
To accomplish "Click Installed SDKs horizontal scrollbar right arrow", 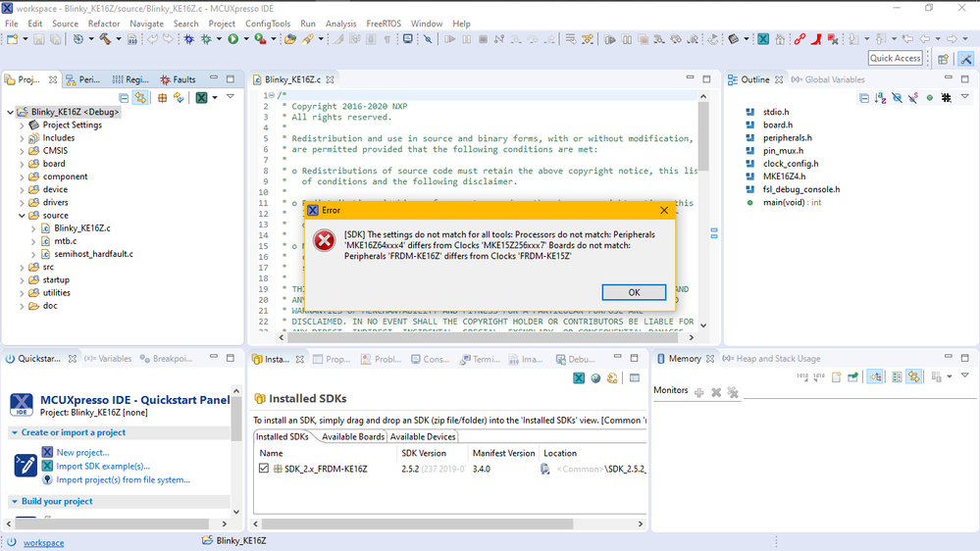I will click(640, 524).
